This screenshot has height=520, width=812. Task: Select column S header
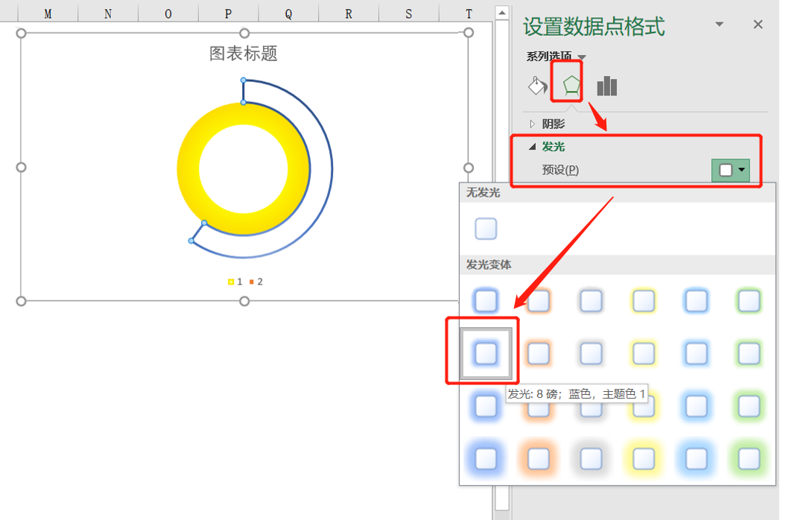408,14
